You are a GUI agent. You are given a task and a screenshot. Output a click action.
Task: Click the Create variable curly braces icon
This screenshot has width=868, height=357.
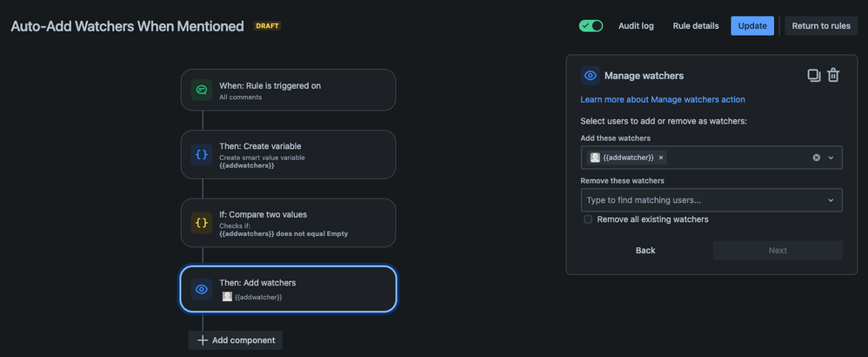202,154
